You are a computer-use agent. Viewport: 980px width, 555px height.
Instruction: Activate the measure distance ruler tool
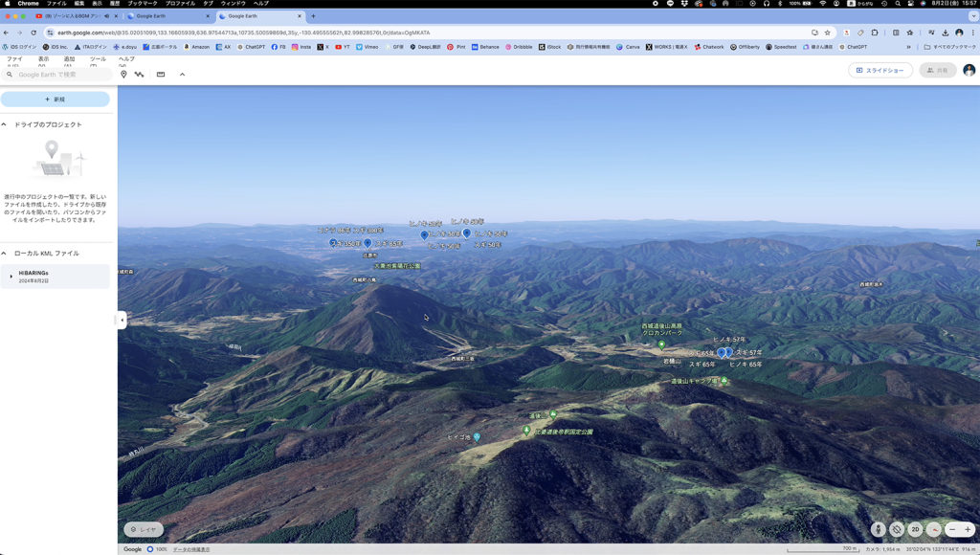coord(161,75)
